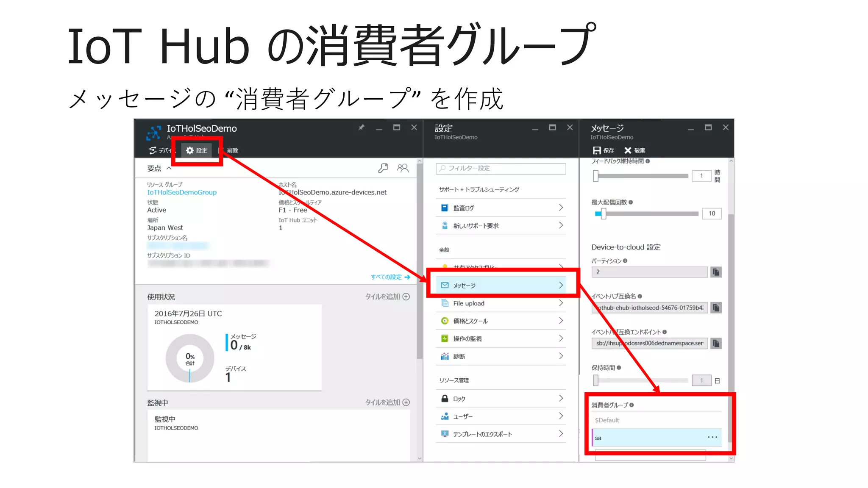Add a tile in 使用状況 section

[x=387, y=297]
